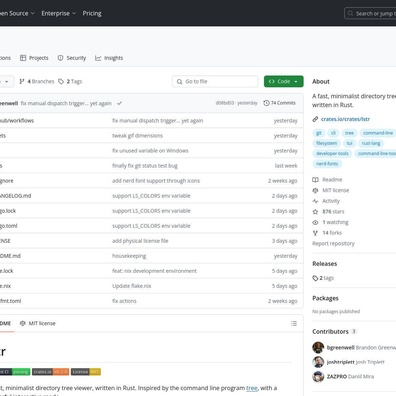Click the clock history icon near Commits
This screenshot has width=396, height=396.
[x=266, y=103]
